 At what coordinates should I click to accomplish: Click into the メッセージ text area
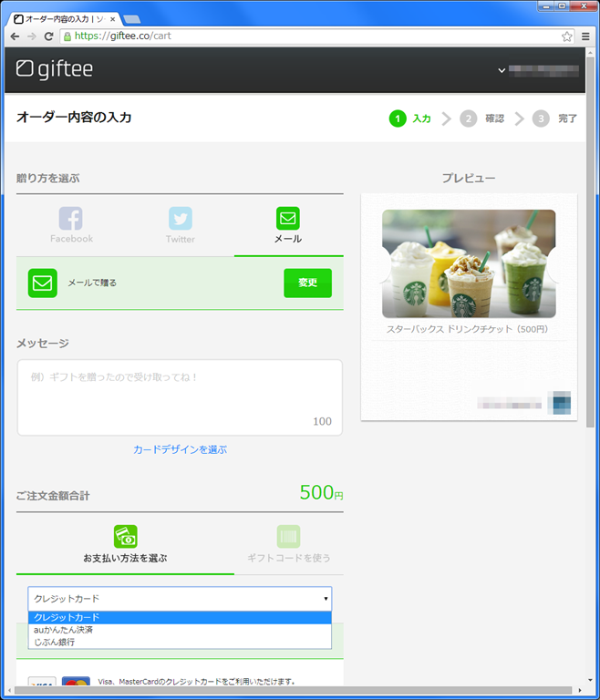click(x=180, y=397)
